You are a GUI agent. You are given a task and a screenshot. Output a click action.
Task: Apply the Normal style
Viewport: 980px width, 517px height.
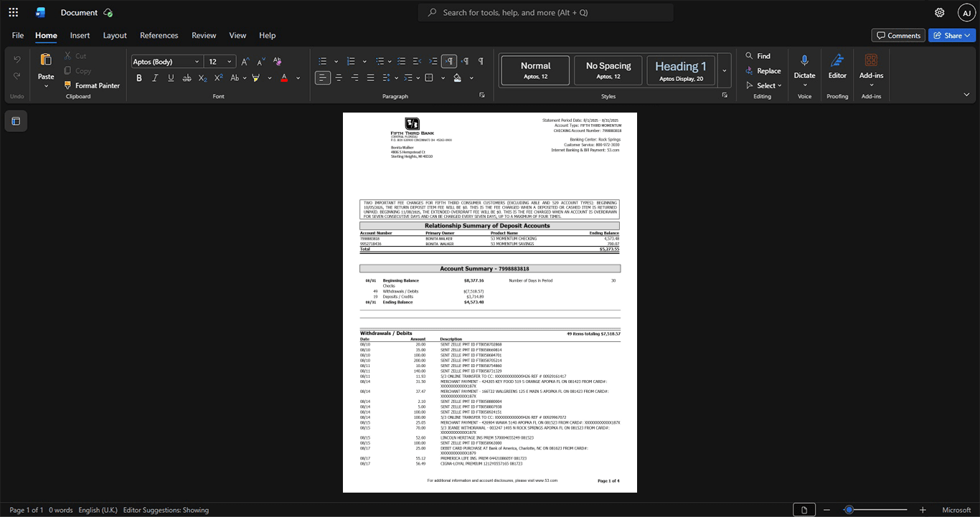pos(536,70)
